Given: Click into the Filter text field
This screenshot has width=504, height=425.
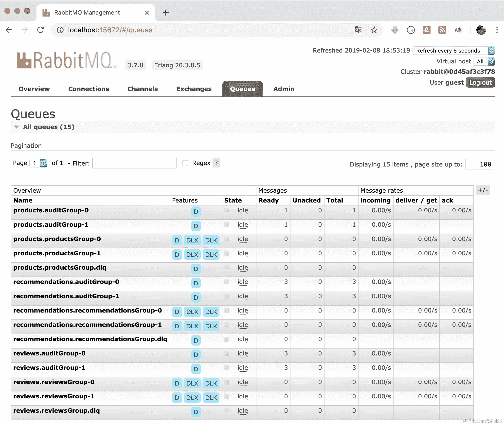Looking at the screenshot, I should click(134, 163).
